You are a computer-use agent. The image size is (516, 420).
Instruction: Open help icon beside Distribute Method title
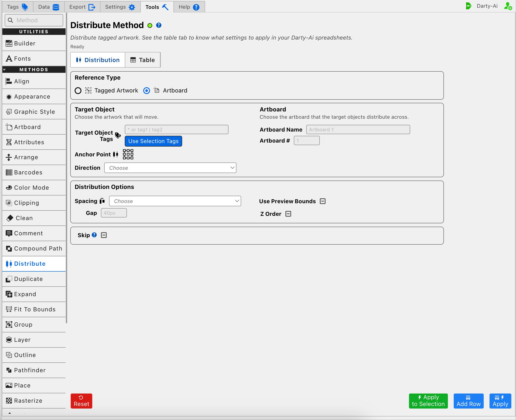click(x=159, y=25)
